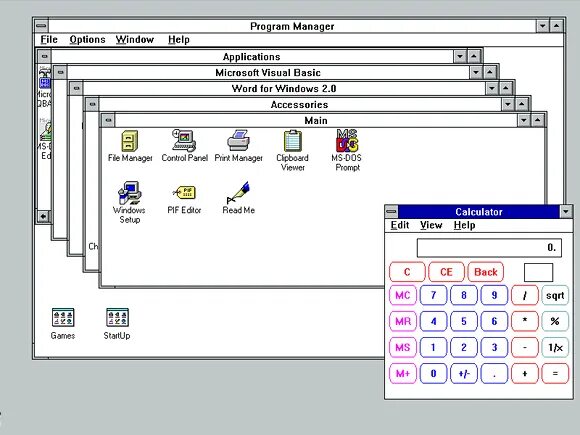Open Windows Setup icon

(x=129, y=202)
